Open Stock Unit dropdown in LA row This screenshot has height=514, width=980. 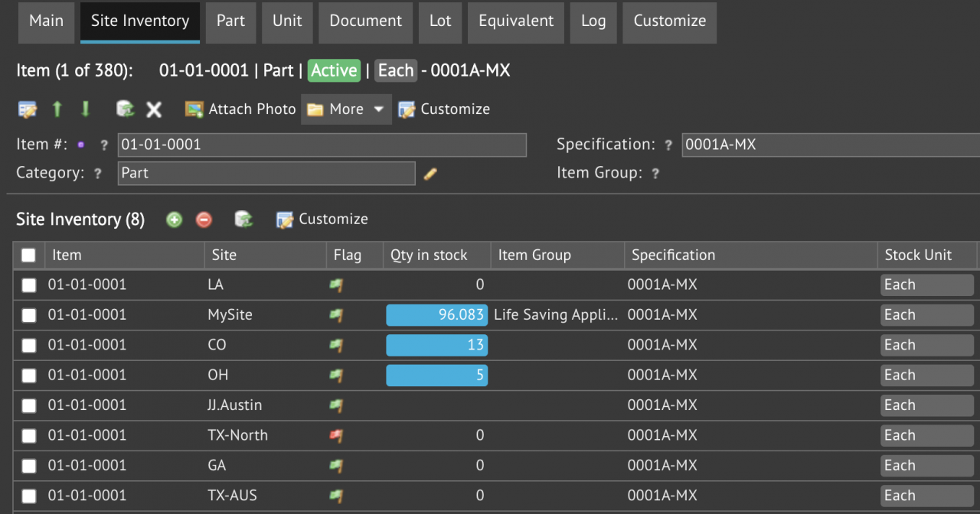click(926, 285)
